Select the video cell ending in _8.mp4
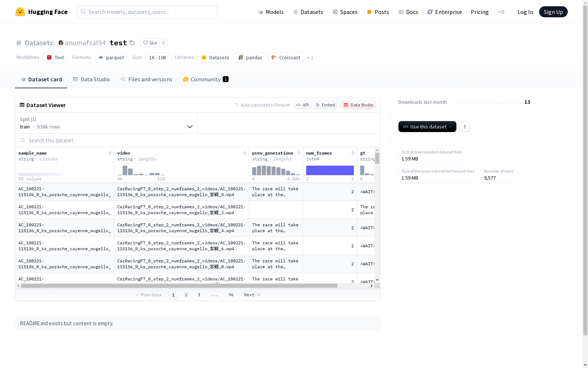This screenshot has height=368, width=588. pyautogui.click(x=182, y=264)
